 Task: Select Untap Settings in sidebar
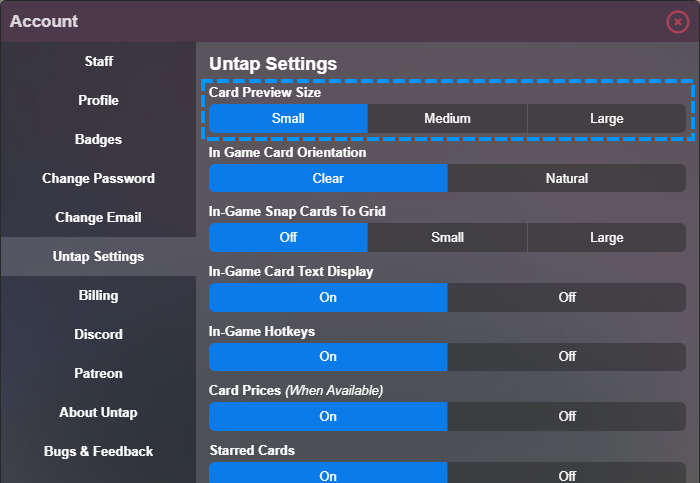point(98,256)
